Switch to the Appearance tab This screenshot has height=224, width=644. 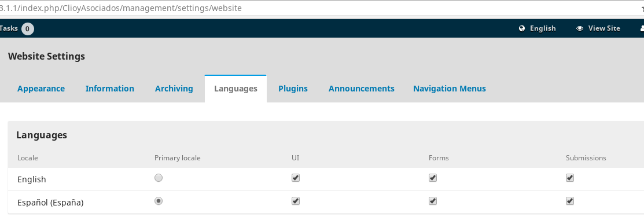(41, 89)
